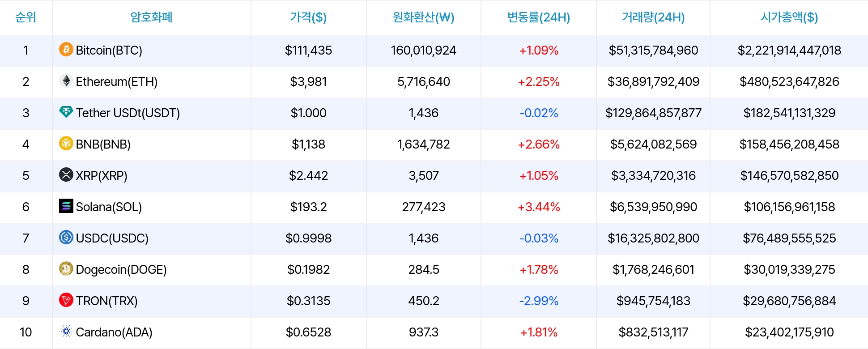Click the TRON red logo icon
The width and height of the screenshot is (868, 349).
66,300
